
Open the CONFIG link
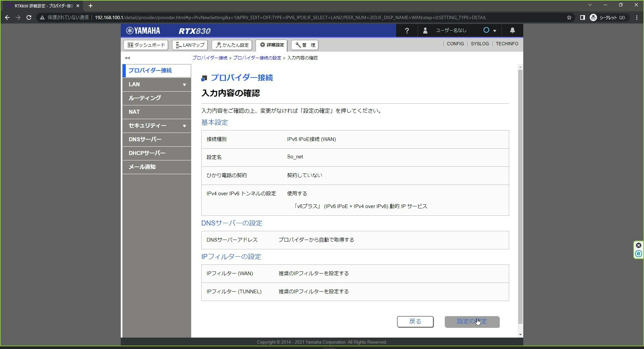(455, 44)
